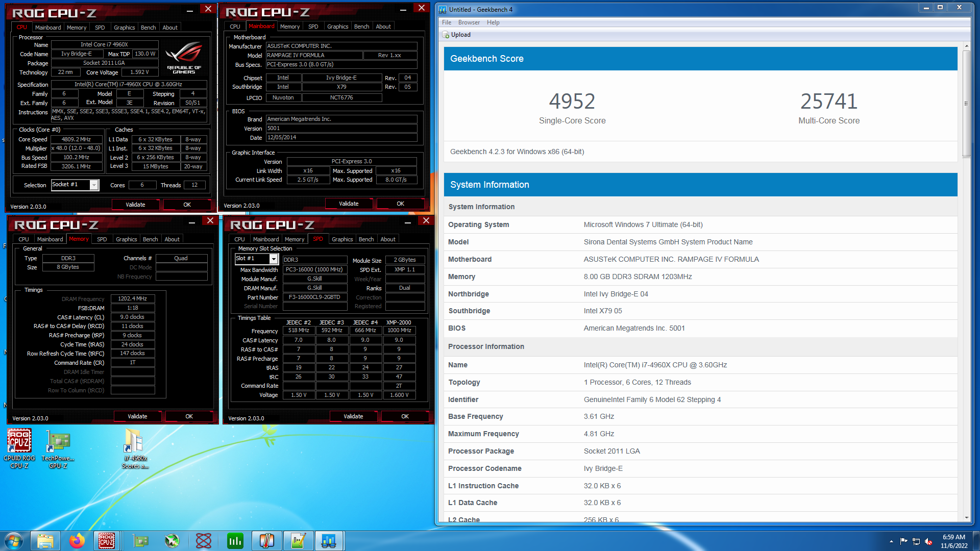This screenshot has height=551, width=980.
Task: Click the taskbar clock showing 6:59 AM
Action: click(954, 541)
